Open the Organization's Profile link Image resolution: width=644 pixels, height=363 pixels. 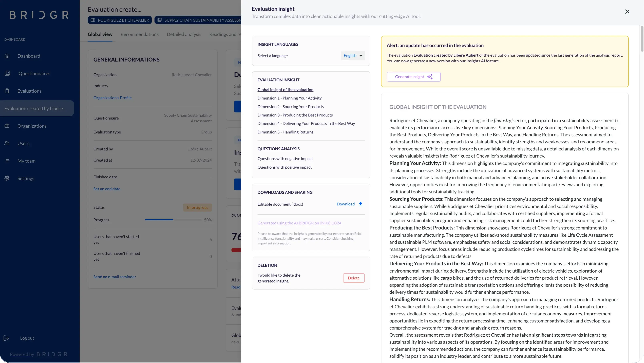click(113, 98)
